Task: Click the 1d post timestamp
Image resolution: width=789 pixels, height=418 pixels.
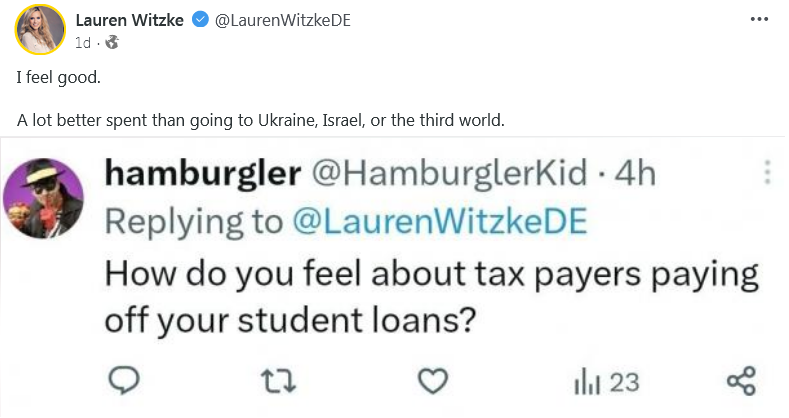Action: click(83, 43)
